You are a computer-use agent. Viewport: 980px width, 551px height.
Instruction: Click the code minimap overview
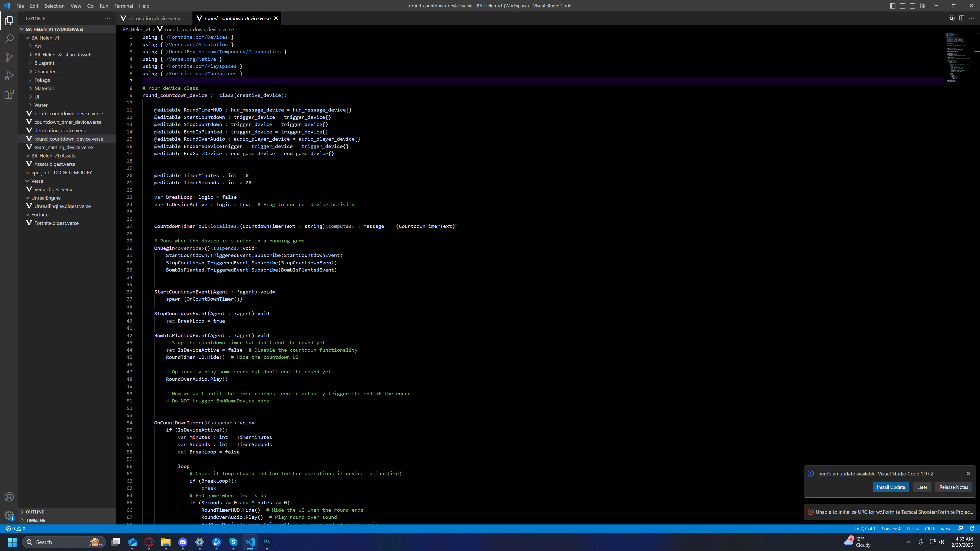[959, 58]
